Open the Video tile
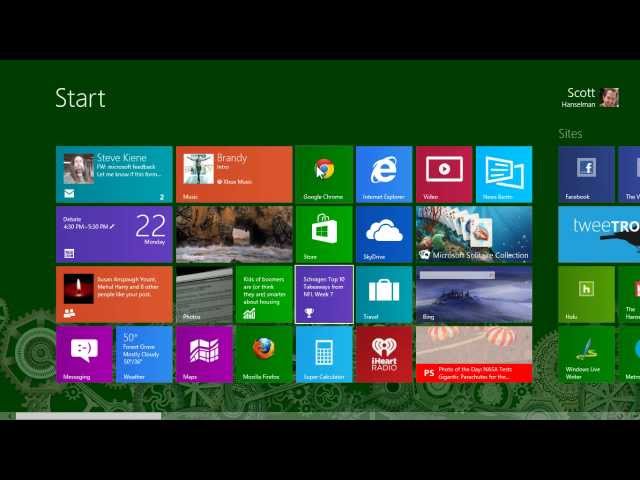 click(x=444, y=174)
